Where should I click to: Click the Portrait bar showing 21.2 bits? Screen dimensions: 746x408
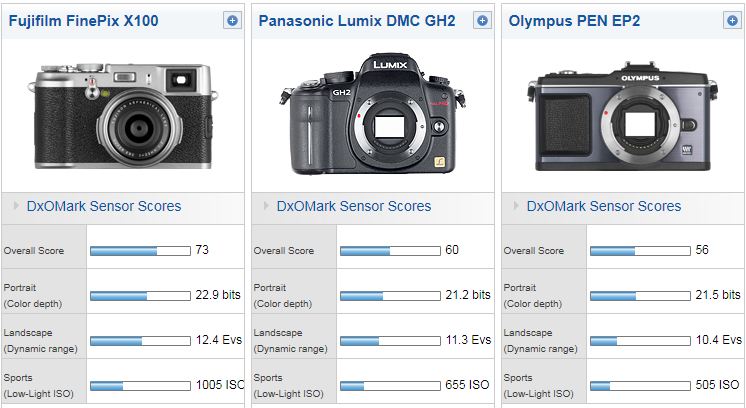pos(390,296)
